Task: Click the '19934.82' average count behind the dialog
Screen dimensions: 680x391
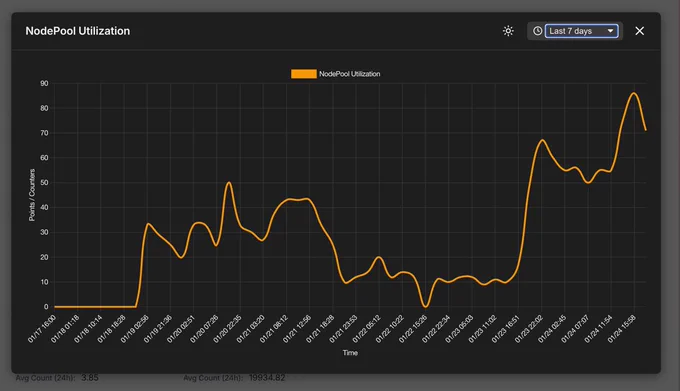Action: click(267, 378)
